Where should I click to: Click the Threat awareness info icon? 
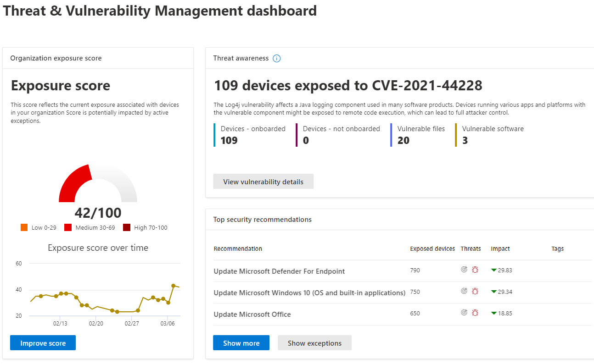click(276, 58)
